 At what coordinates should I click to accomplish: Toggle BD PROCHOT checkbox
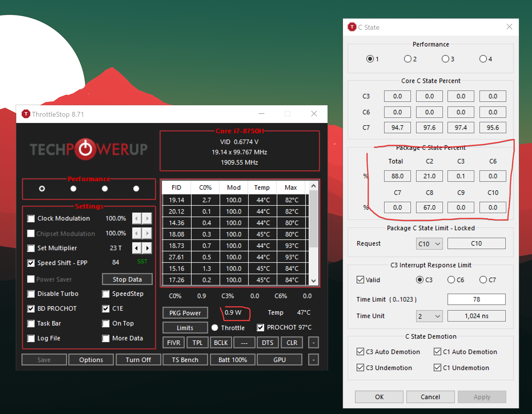tap(31, 309)
